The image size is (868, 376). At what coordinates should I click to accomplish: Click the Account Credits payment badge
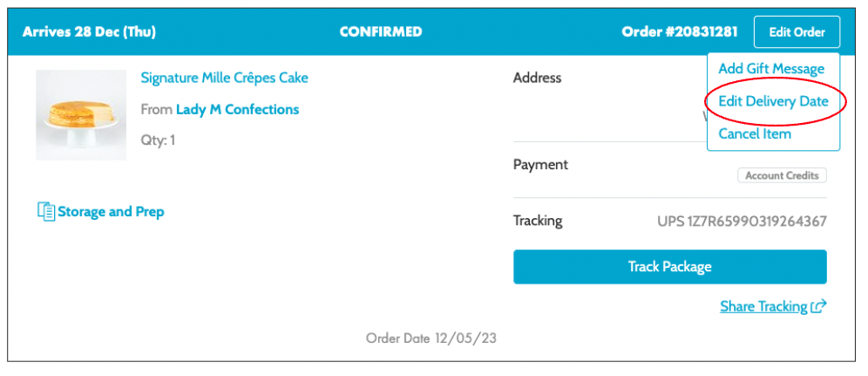782,175
